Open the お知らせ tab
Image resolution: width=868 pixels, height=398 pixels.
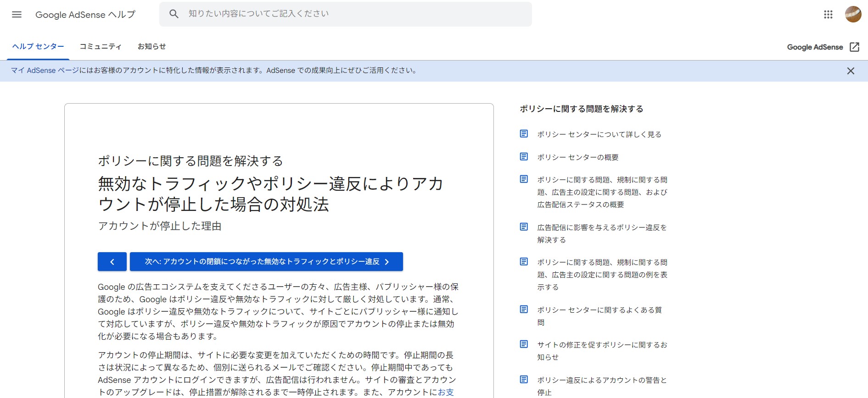pos(152,46)
